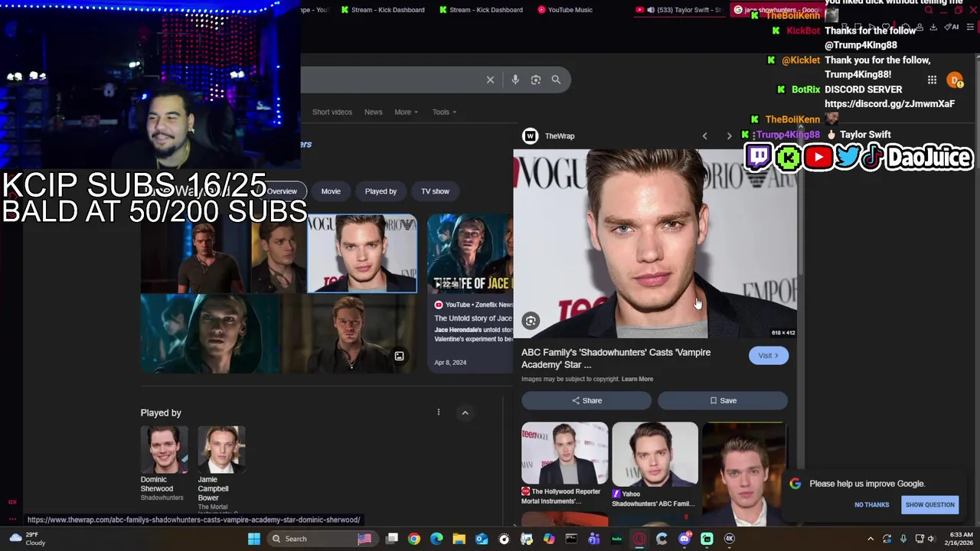The width and height of the screenshot is (980, 551).
Task: Select the highlighted Vogue image result
Action: pyautogui.click(x=362, y=253)
